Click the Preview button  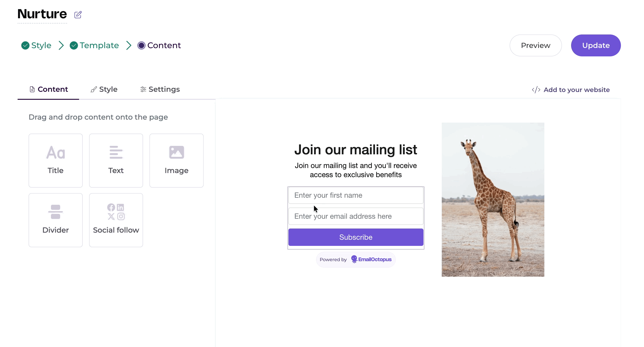coord(535,45)
